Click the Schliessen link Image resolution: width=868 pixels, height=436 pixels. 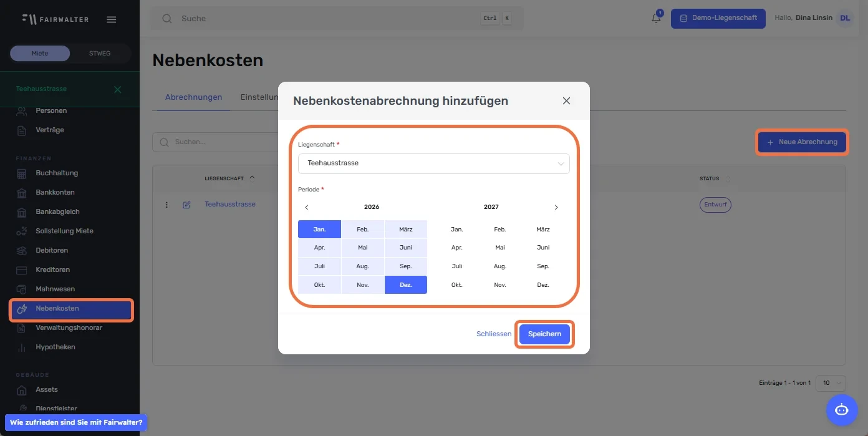coord(494,334)
